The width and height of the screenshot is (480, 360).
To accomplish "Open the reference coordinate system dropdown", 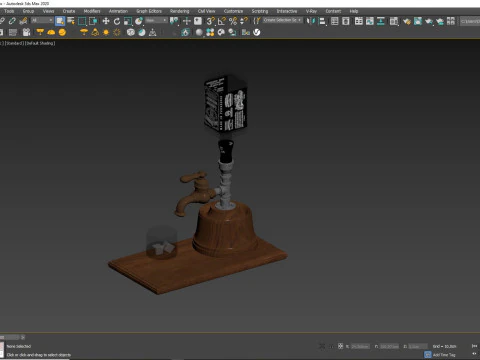I will (156, 20).
